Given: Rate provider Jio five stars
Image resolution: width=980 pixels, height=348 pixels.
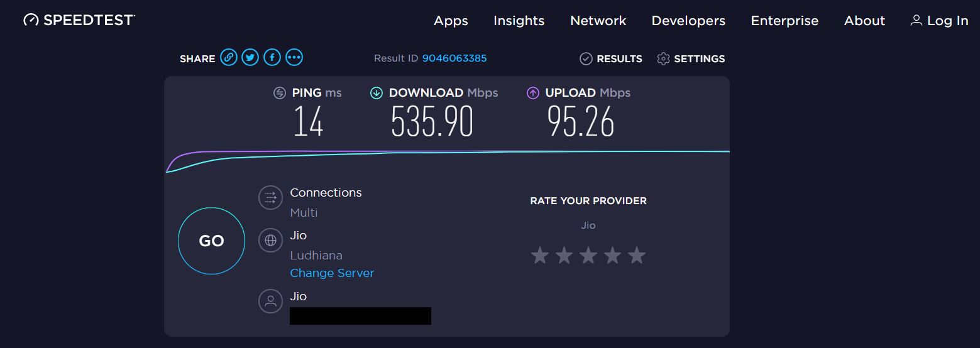Looking at the screenshot, I should pyautogui.click(x=637, y=256).
